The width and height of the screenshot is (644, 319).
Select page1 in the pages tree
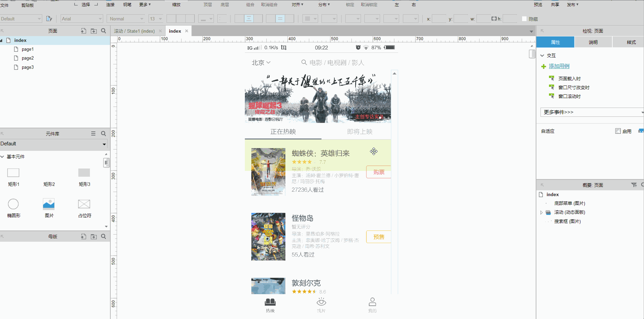(x=28, y=49)
